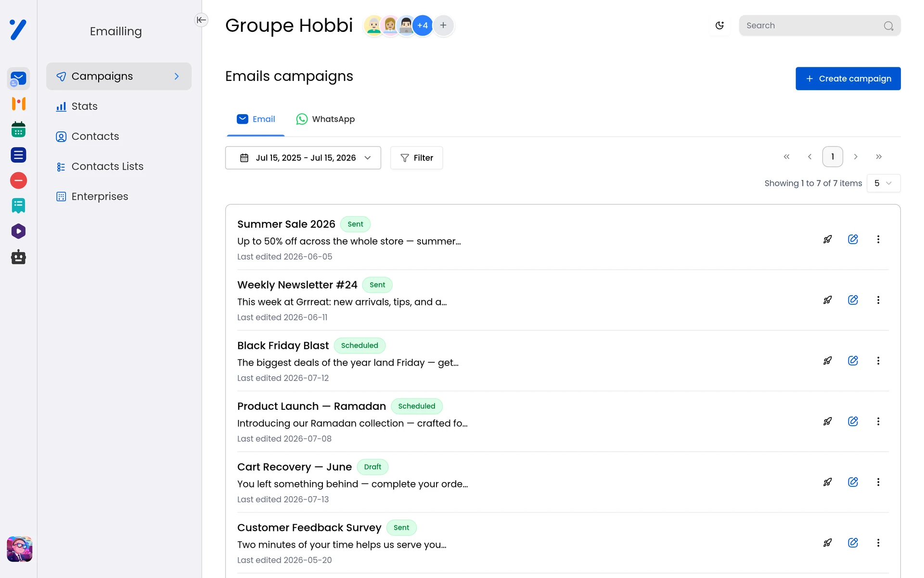Screen dimensions: 924x578
Task: Open the red minus circle app icon
Action: 18,181
